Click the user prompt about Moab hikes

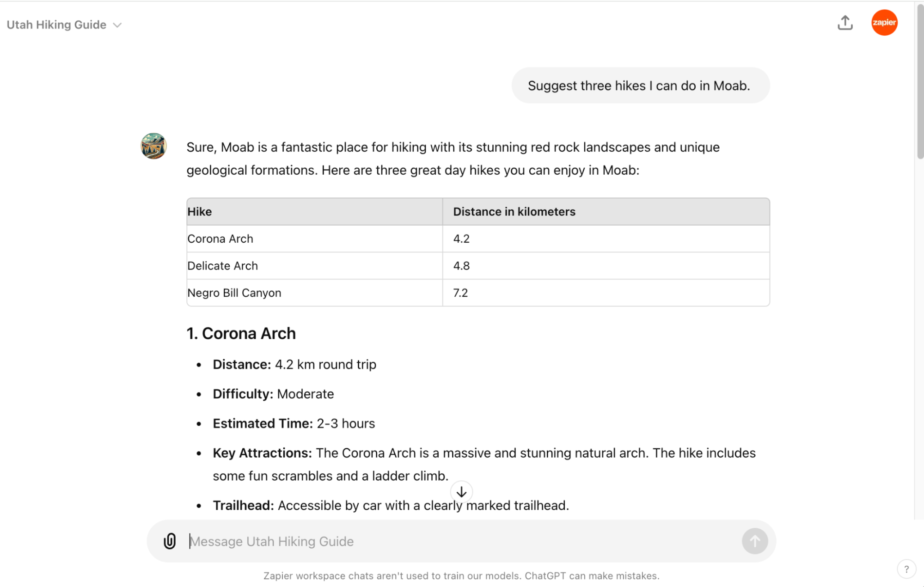639,86
